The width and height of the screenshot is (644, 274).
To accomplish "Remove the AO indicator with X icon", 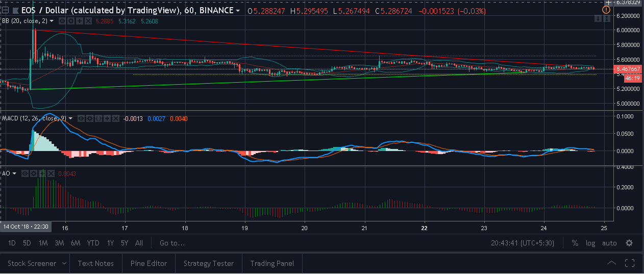I will pyautogui.click(x=51, y=173).
